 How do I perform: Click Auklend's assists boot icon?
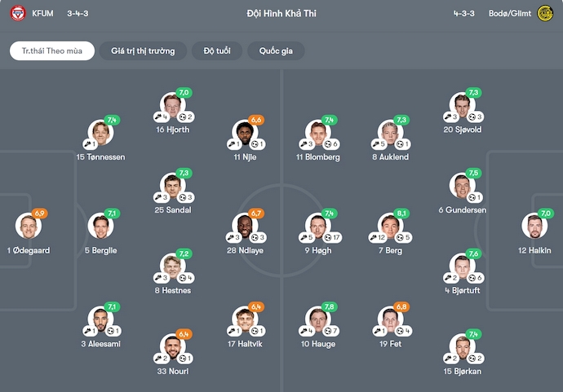(383, 144)
